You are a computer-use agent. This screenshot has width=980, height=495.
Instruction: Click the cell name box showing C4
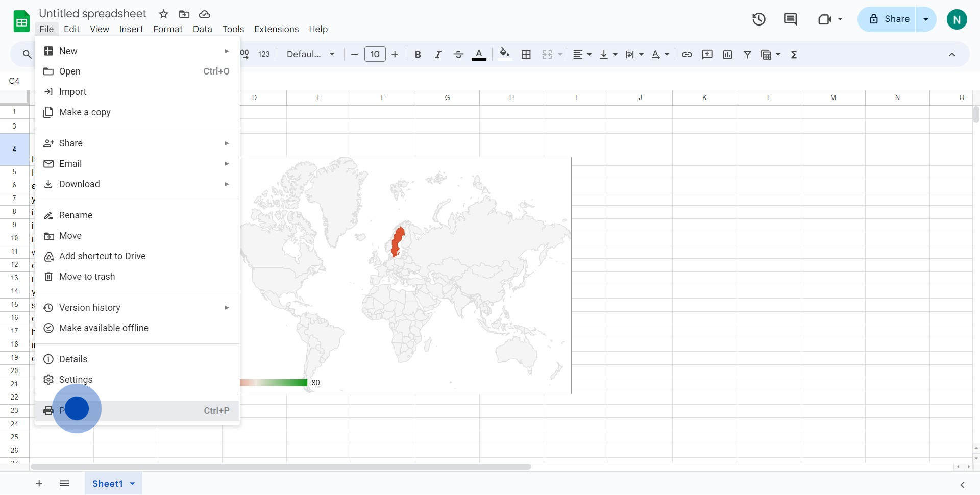tap(14, 81)
